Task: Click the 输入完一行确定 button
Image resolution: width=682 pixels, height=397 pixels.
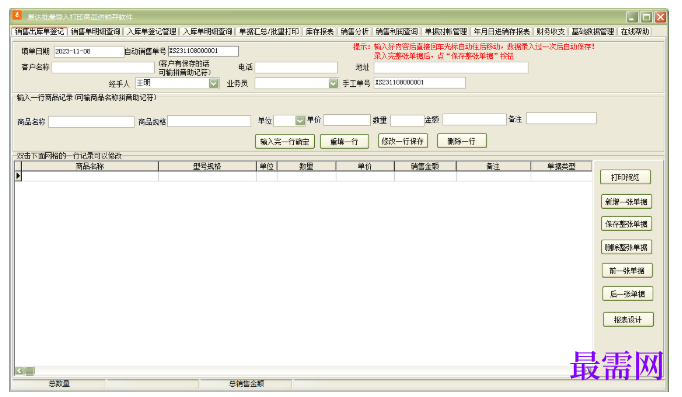Action: tap(284, 141)
